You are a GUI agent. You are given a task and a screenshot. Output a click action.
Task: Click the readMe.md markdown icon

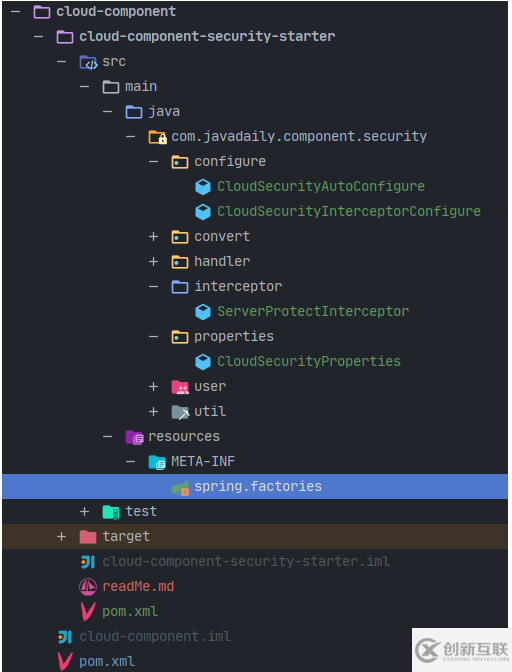(88, 586)
